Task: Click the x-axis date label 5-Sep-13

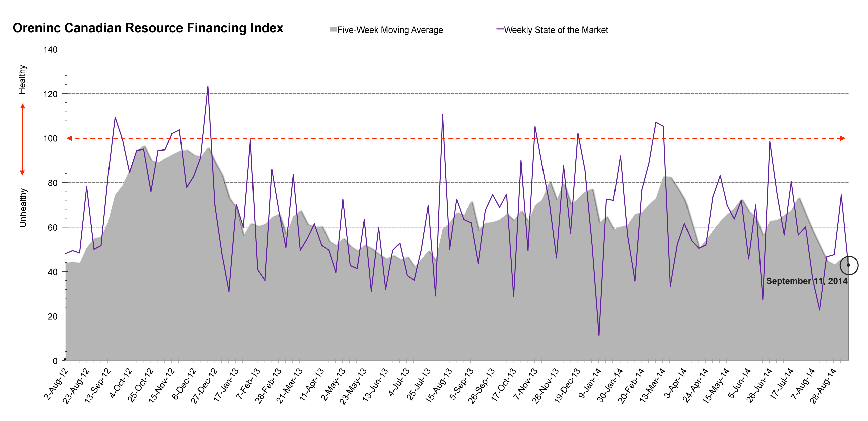Action: coord(462,384)
